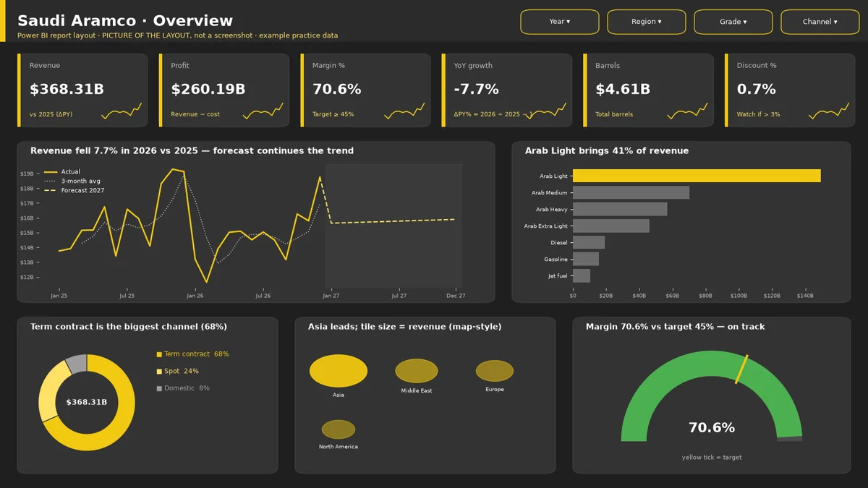This screenshot has height=488, width=868.
Task: Click the sparkline in the Profit card
Action: coord(263,111)
